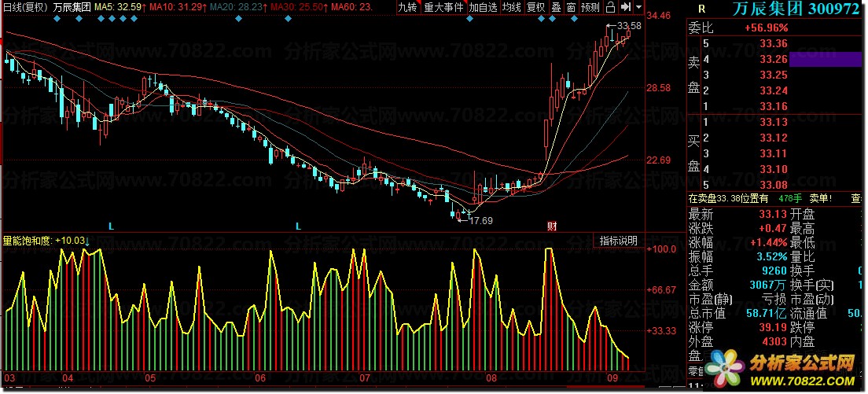This screenshot has height=394, width=868.
Task: Click the 涨跌 value +0.47
Action: click(x=774, y=228)
